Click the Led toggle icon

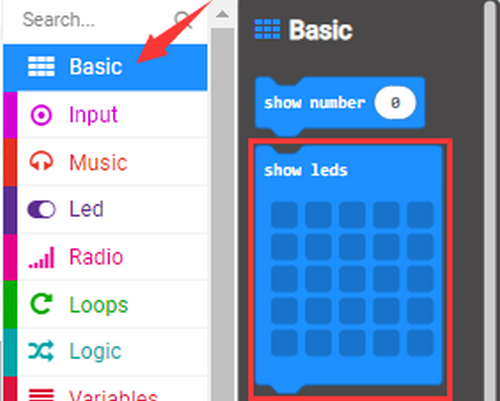[x=41, y=209]
